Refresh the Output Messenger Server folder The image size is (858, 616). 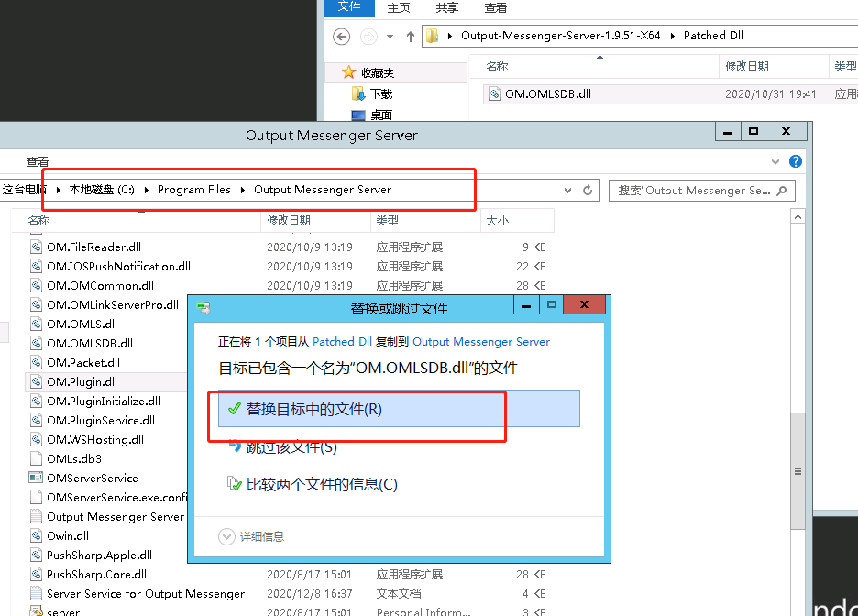(588, 191)
